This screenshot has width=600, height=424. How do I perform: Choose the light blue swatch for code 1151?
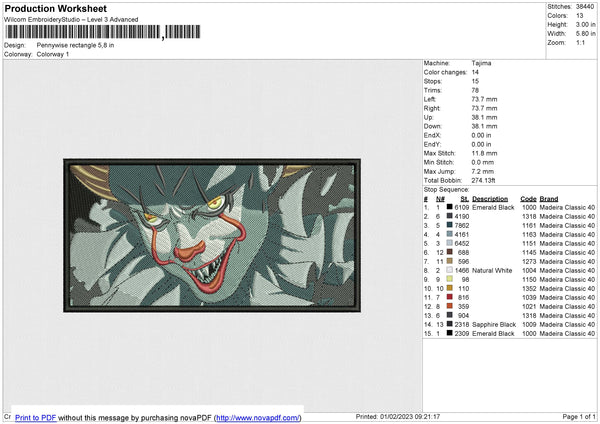click(x=450, y=243)
